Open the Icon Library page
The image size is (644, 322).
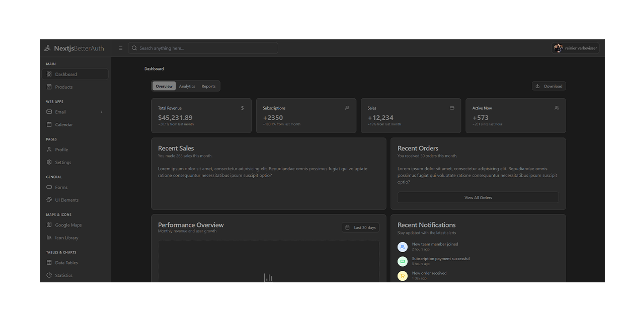click(67, 238)
